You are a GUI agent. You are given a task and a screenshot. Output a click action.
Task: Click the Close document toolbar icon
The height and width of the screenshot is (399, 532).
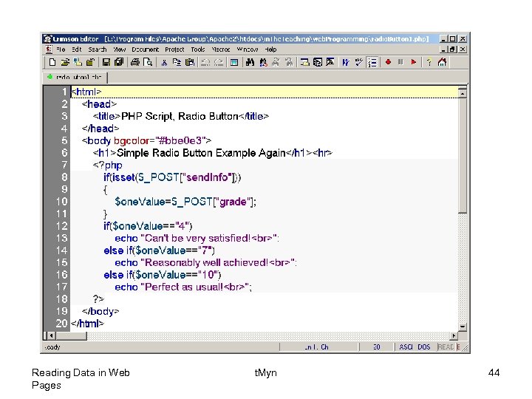pos(90,62)
